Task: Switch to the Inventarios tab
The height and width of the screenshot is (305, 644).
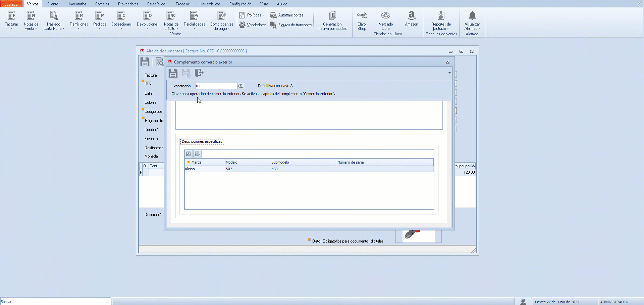Action: click(x=77, y=4)
